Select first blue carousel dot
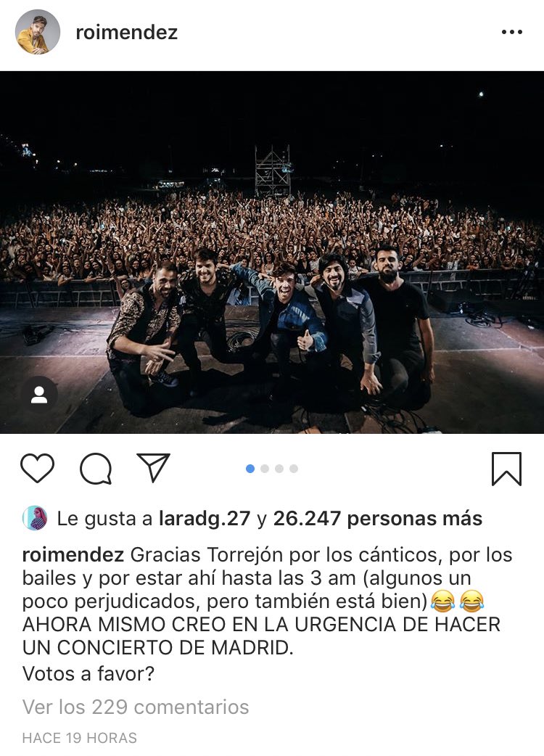544x756 pixels. [250, 469]
